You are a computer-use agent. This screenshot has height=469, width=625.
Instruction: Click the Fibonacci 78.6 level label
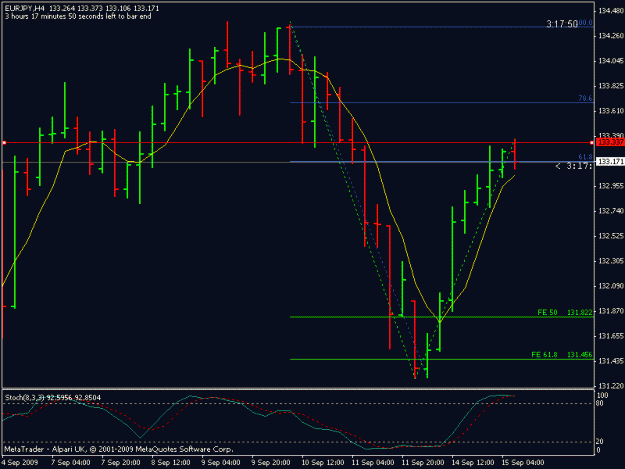(x=585, y=98)
